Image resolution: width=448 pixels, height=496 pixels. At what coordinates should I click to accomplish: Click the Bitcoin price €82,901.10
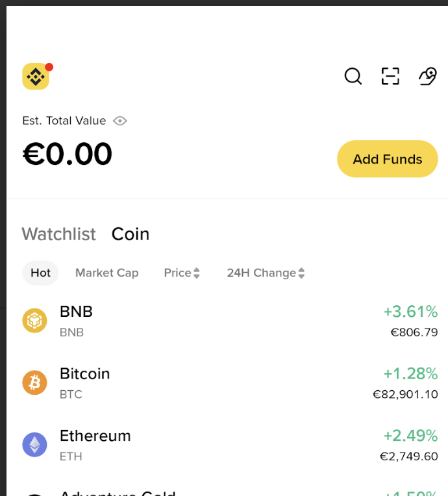pos(405,394)
